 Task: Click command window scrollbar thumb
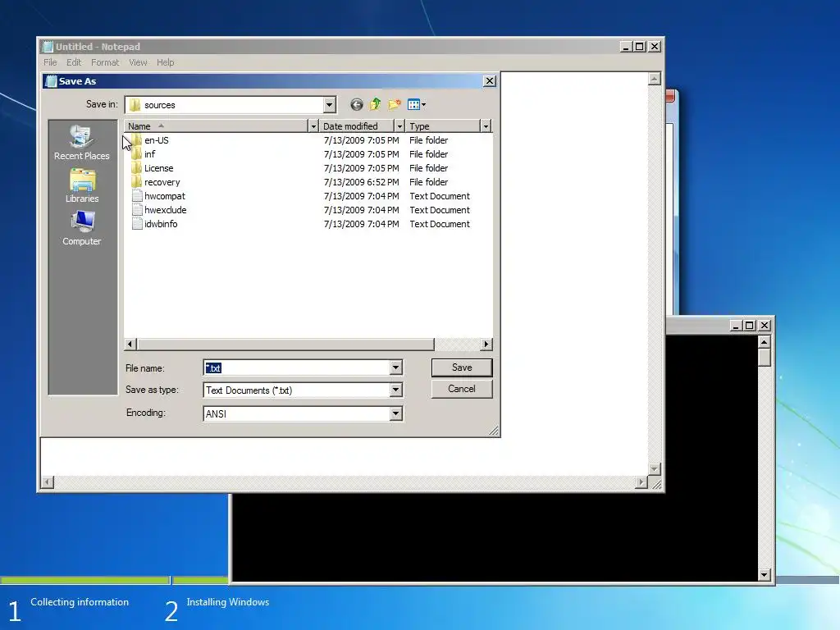coord(765,358)
